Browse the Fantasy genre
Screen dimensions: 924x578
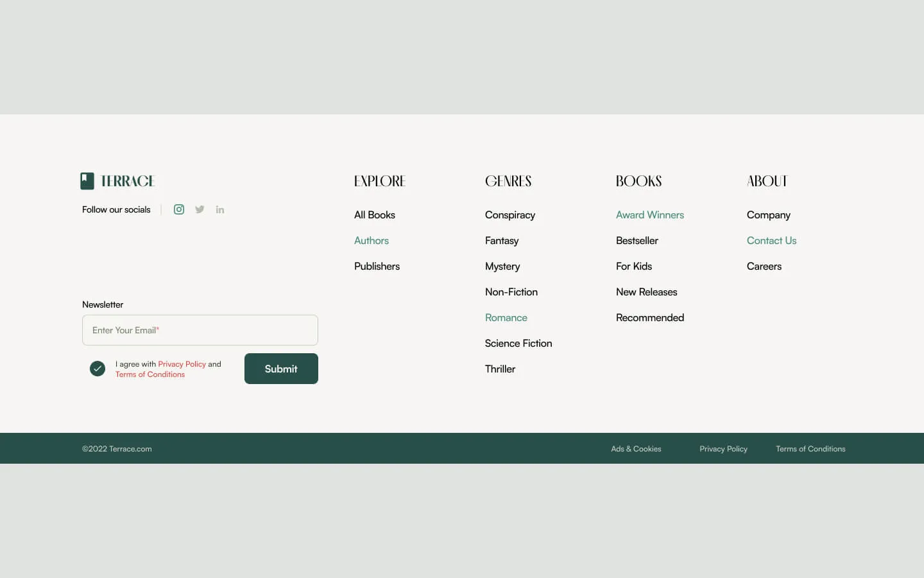coord(502,241)
